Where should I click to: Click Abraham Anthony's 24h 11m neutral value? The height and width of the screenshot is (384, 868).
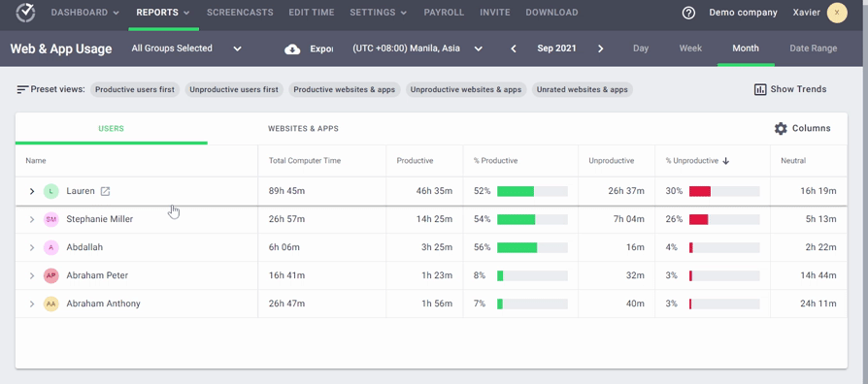pyautogui.click(x=818, y=304)
